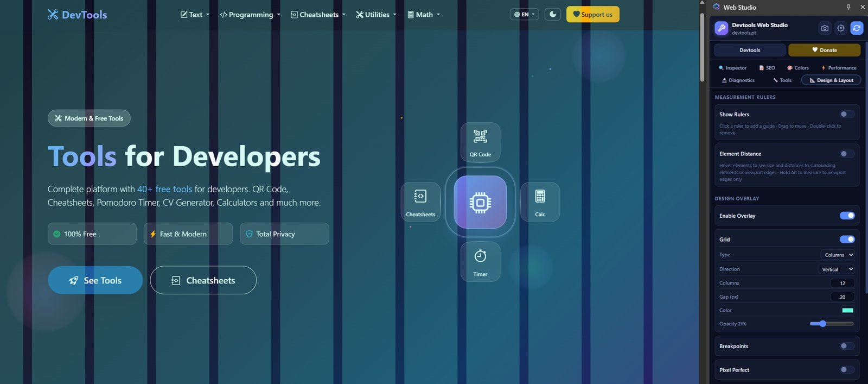Image resolution: width=868 pixels, height=384 pixels.
Task: Click the rocket icon in See Tools
Action: 74,280
